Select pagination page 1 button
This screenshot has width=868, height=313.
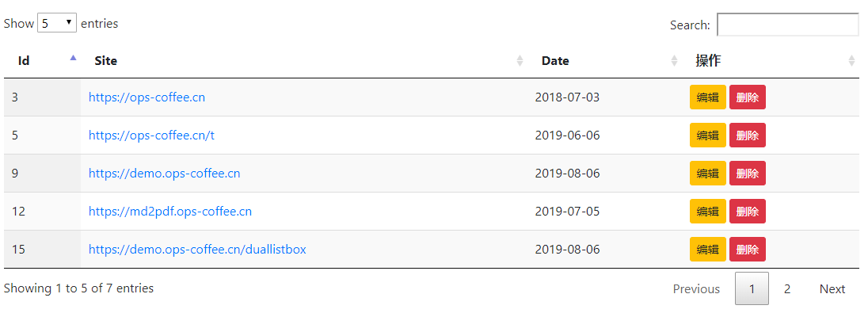pos(752,288)
